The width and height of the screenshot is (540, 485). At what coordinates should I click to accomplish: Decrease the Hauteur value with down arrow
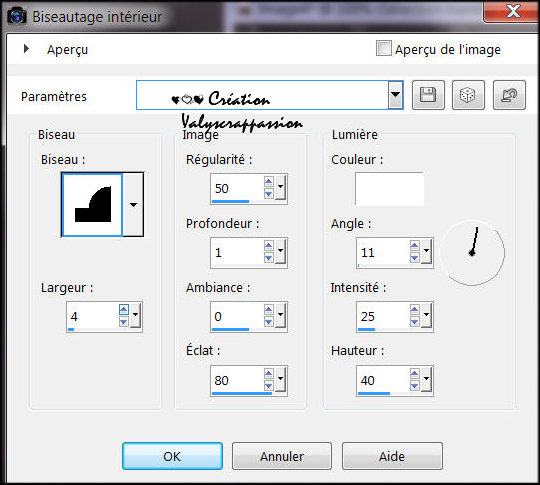tap(415, 386)
